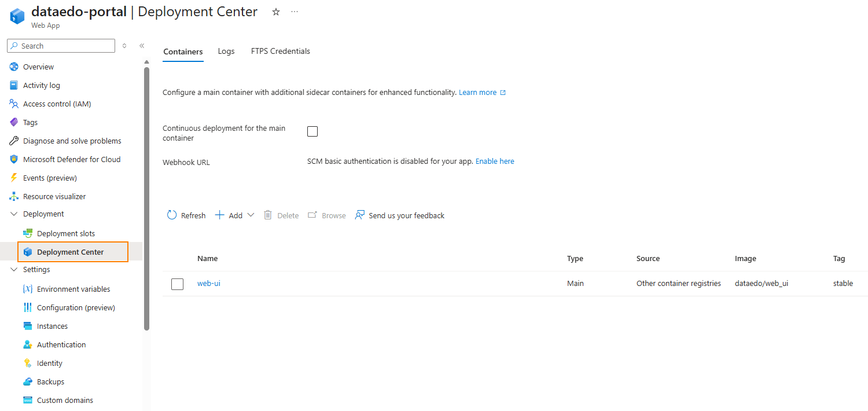Click the Add plus icon

(x=220, y=215)
